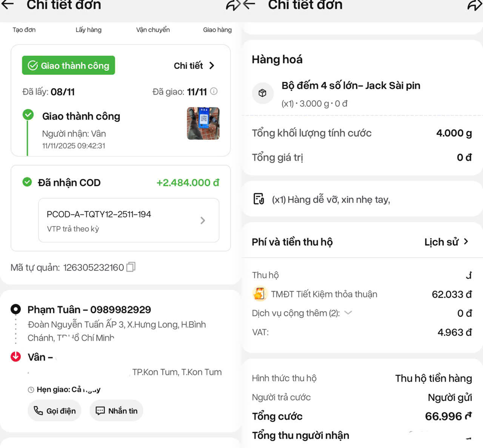The width and height of the screenshot is (483, 448).
Task: Open COD statement PCOD-A-TQTY12-2511-194
Action: tap(129, 220)
